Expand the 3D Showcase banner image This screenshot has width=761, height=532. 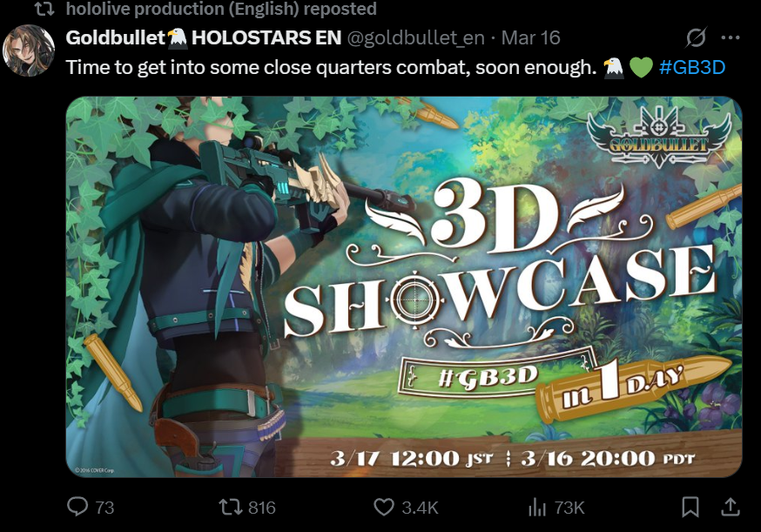tap(404, 286)
